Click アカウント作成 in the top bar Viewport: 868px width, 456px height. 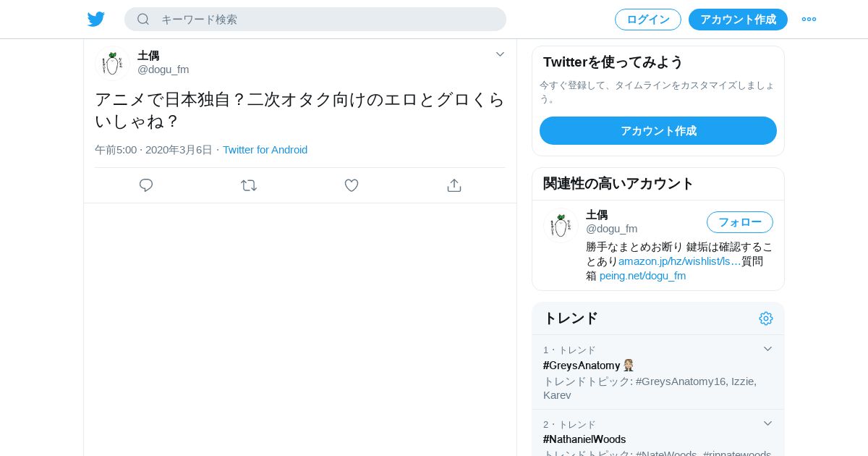click(x=738, y=20)
